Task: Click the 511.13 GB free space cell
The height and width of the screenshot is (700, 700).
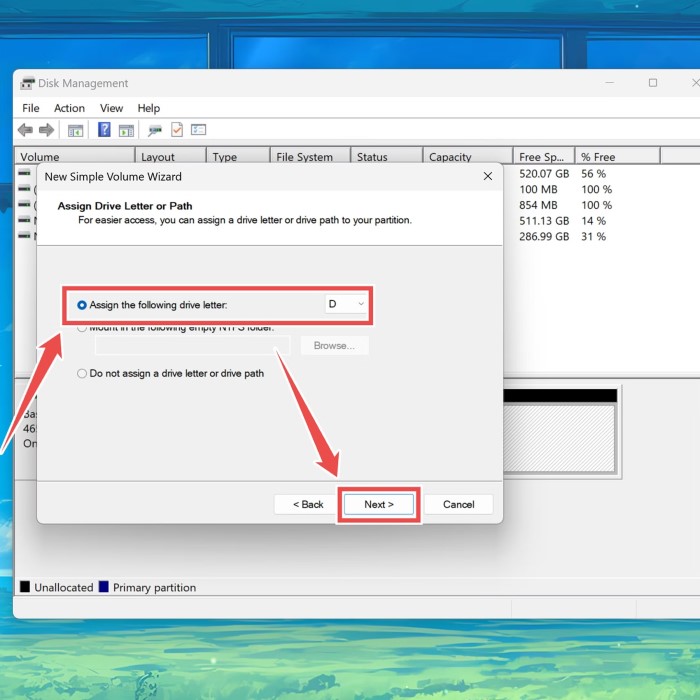Action: coord(544,221)
